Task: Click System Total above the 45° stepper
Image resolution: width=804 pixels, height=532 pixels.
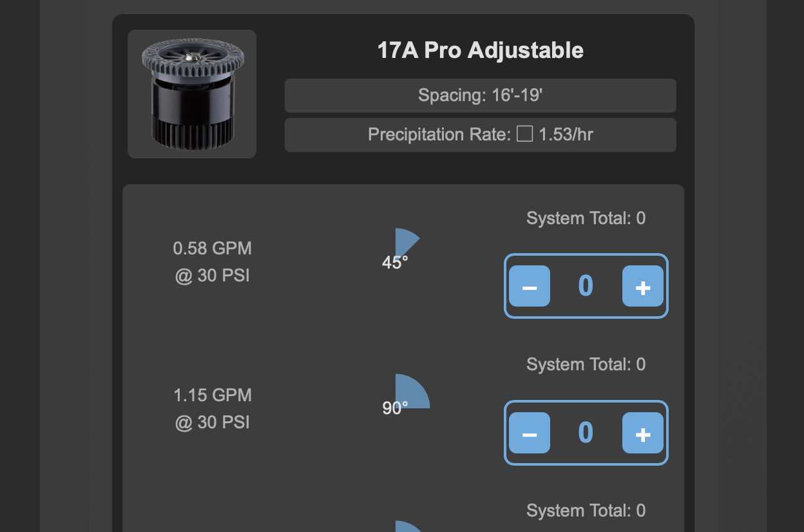Action: [x=586, y=218]
